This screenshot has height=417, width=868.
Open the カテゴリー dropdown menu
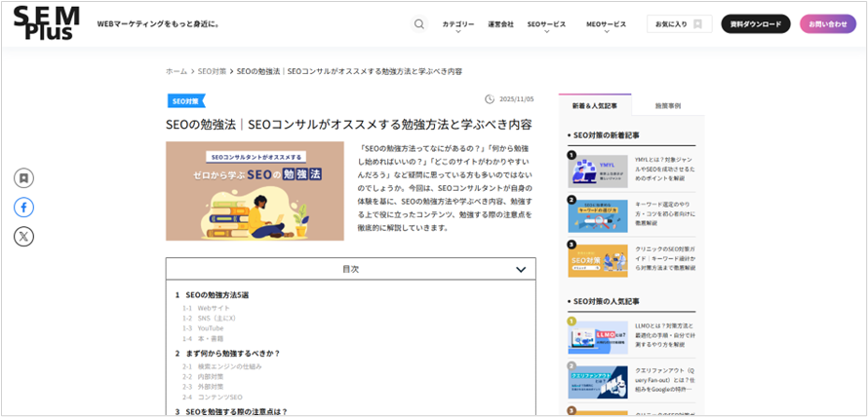pos(457,24)
